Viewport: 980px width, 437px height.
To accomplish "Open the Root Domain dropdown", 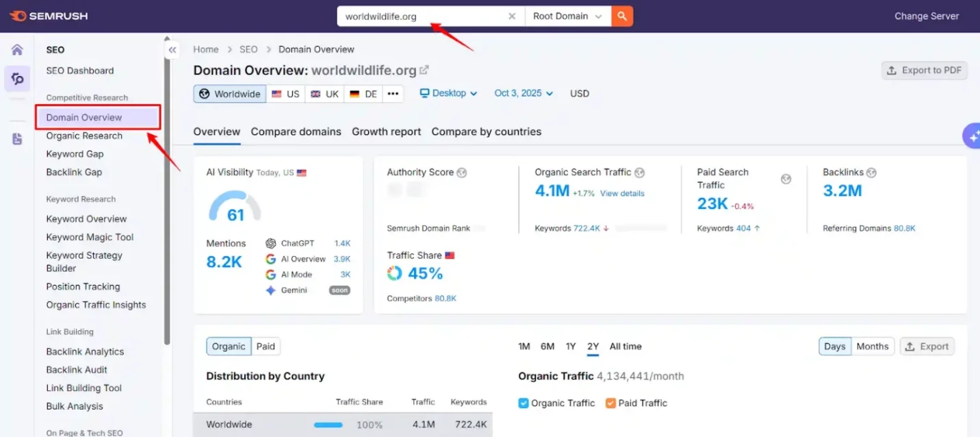I will tap(568, 16).
